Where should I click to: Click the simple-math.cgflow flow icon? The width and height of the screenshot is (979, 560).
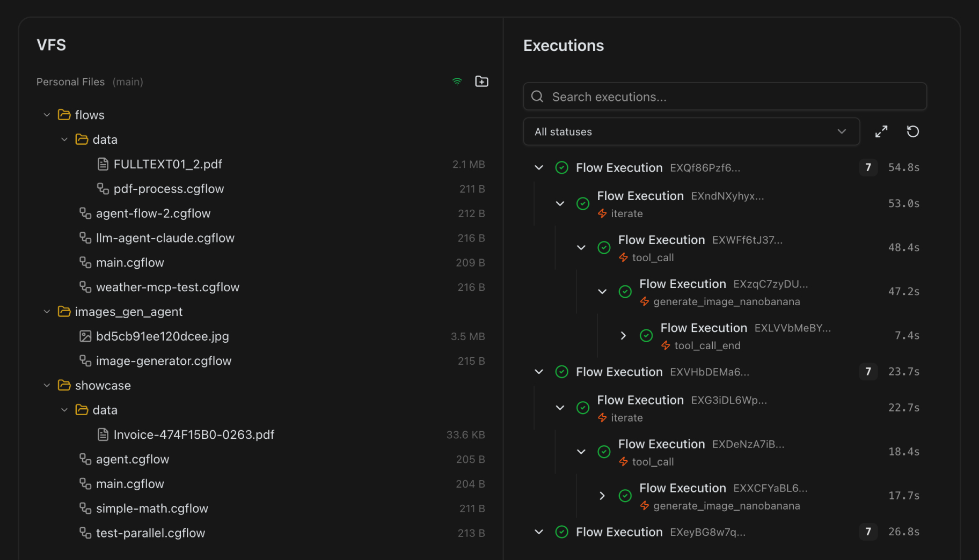tap(85, 509)
